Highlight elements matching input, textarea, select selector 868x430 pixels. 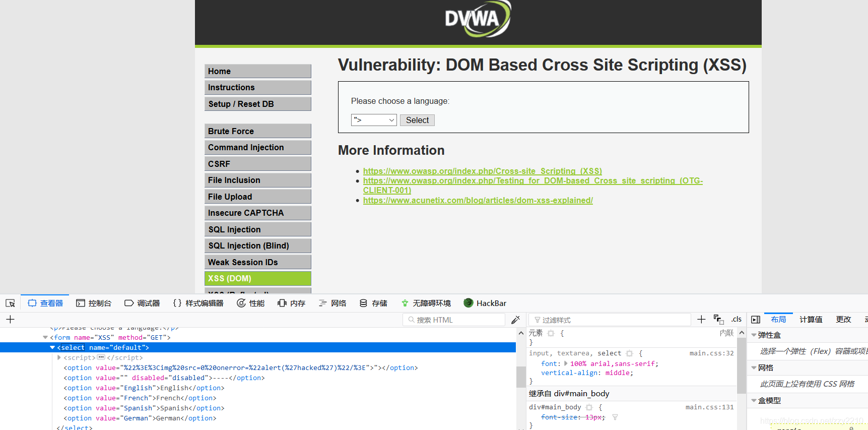click(629, 353)
